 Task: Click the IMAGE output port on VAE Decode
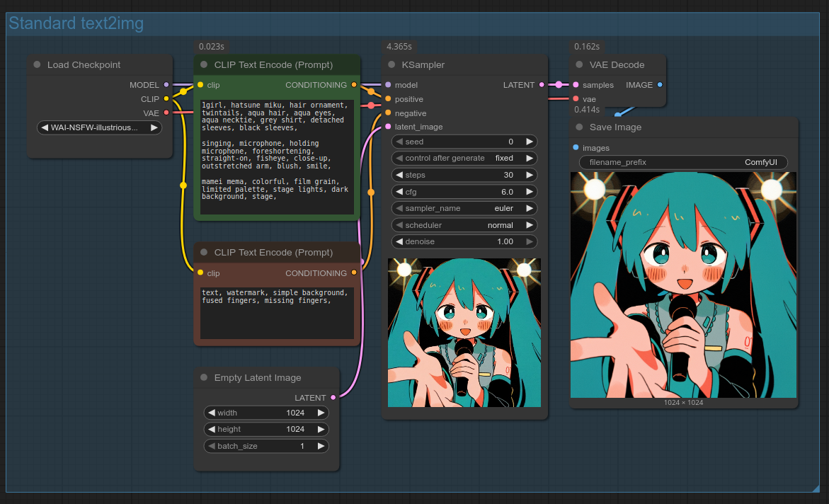(x=660, y=85)
